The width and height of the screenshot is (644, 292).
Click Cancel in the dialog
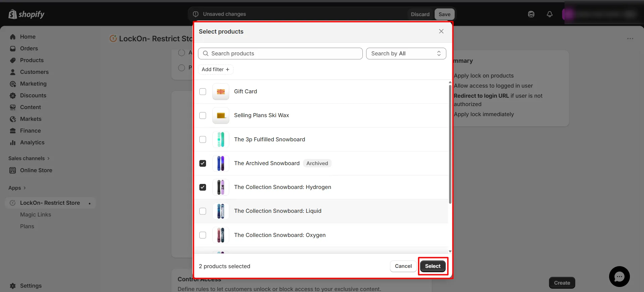[x=403, y=266]
